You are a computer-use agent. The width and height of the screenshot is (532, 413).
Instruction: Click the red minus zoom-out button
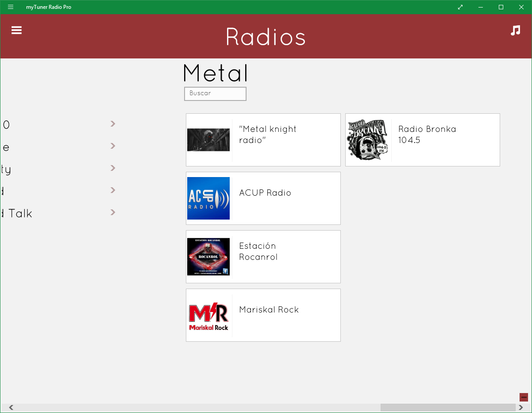524,397
